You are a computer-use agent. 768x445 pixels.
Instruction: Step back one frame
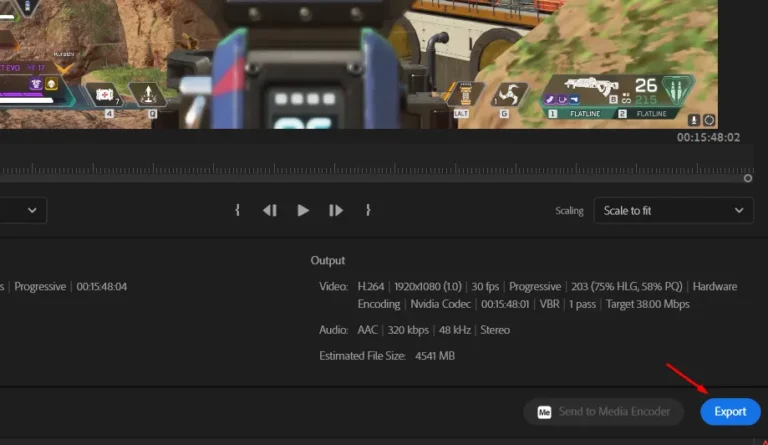270,211
